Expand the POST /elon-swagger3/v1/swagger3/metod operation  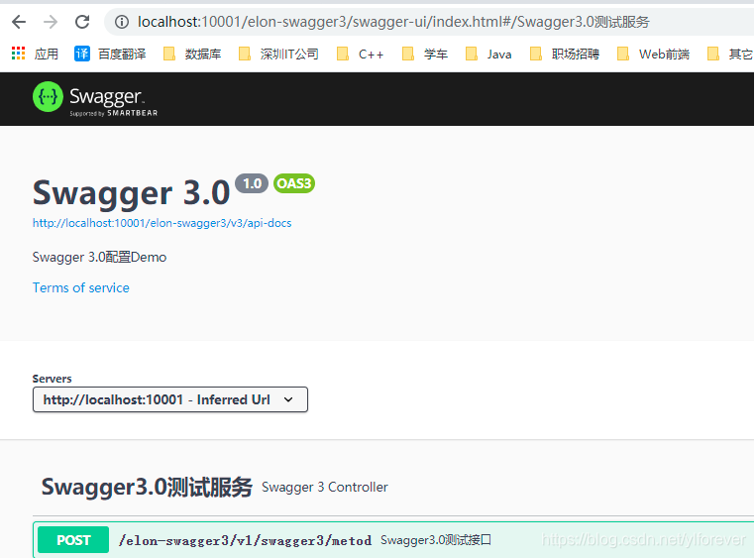pyautogui.click(x=393, y=540)
